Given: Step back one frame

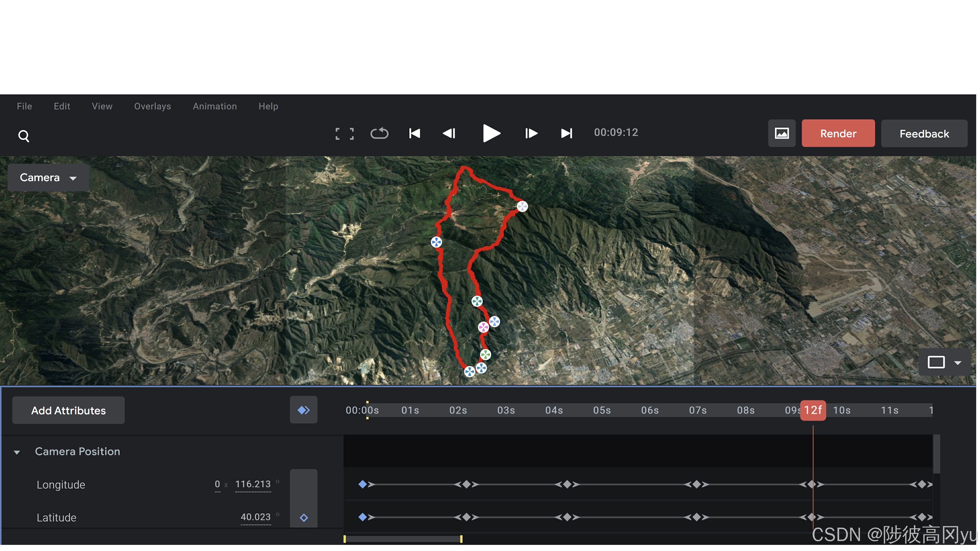Looking at the screenshot, I should (449, 133).
